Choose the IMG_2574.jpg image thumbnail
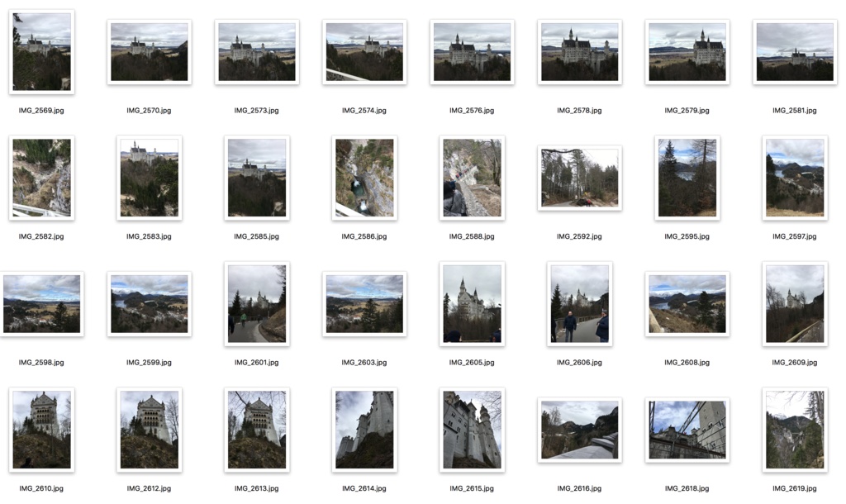The image size is (846, 504). click(364, 52)
